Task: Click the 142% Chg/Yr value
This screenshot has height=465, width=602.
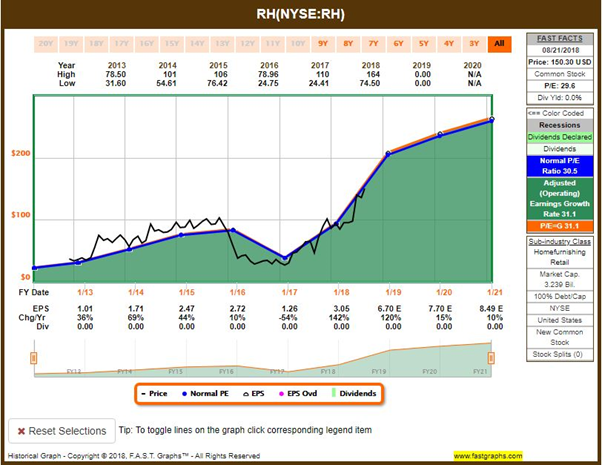Action: click(x=339, y=318)
